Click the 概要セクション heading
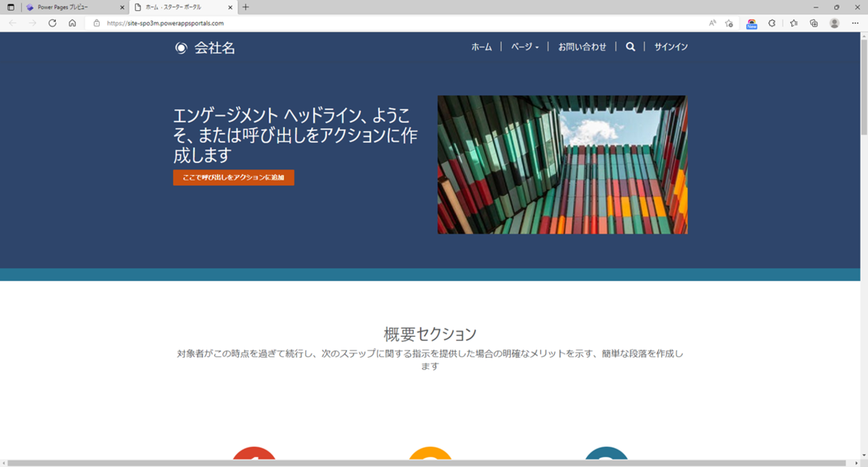The image size is (868, 467). pyautogui.click(x=430, y=334)
